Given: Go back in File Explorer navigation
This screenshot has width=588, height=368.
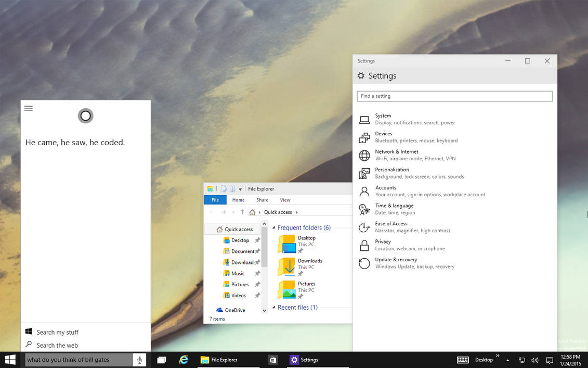Looking at the screenshot, I should [212, 212].
